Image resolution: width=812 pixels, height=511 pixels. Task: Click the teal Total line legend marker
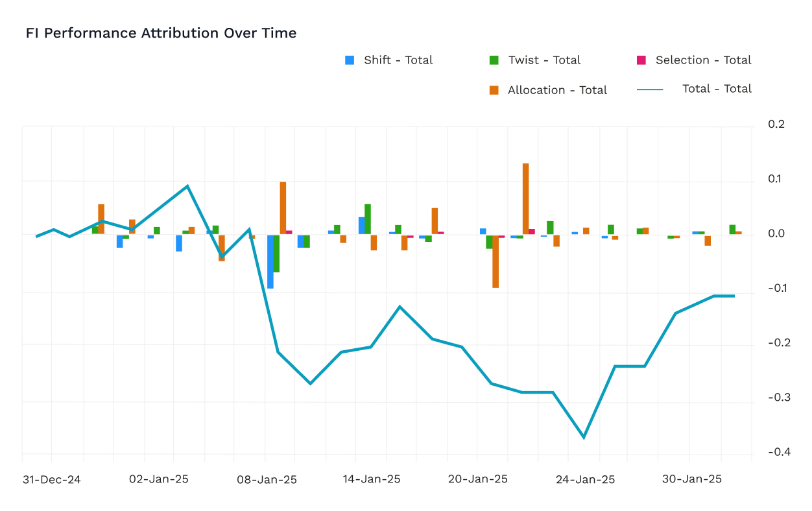click(x=650, y=89)
